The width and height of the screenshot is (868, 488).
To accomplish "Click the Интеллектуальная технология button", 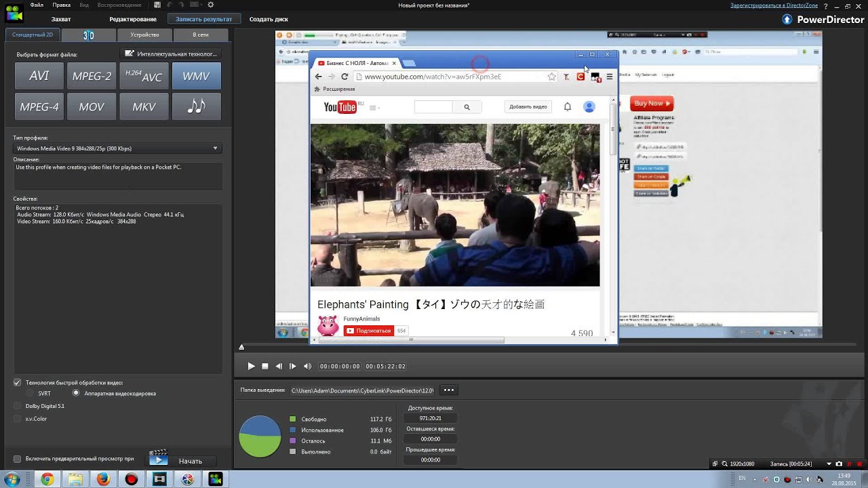I will [x=172, y=54].
